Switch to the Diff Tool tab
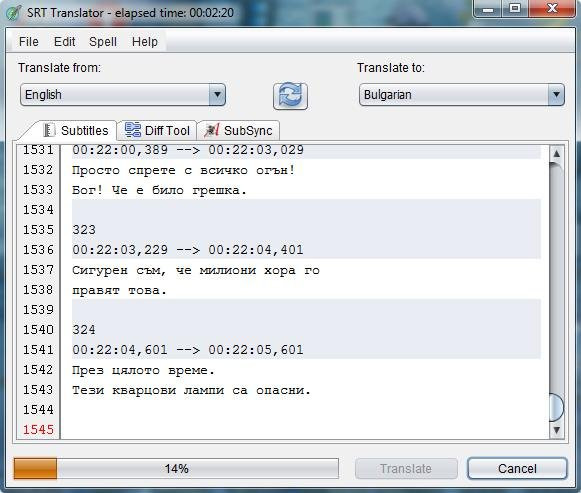The image size is (581, 493). pos(157,130)
